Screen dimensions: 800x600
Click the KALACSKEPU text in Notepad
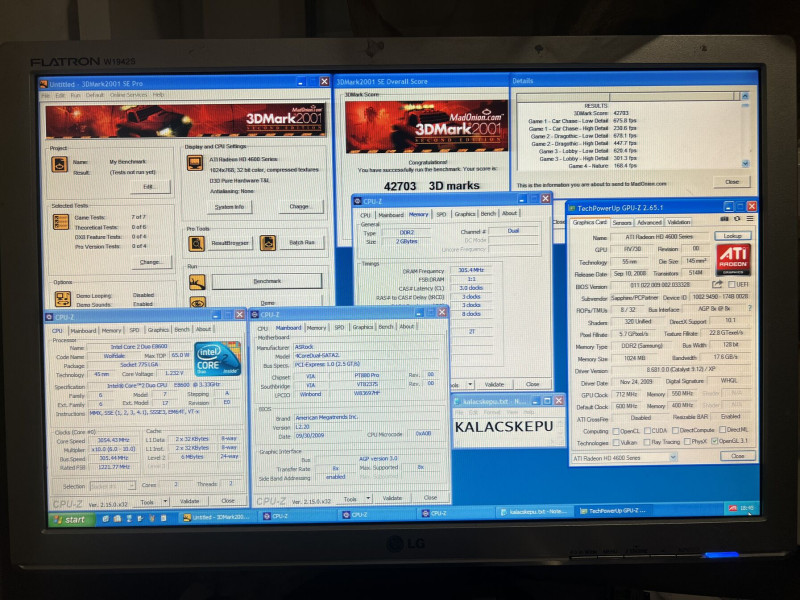(504, 427)
